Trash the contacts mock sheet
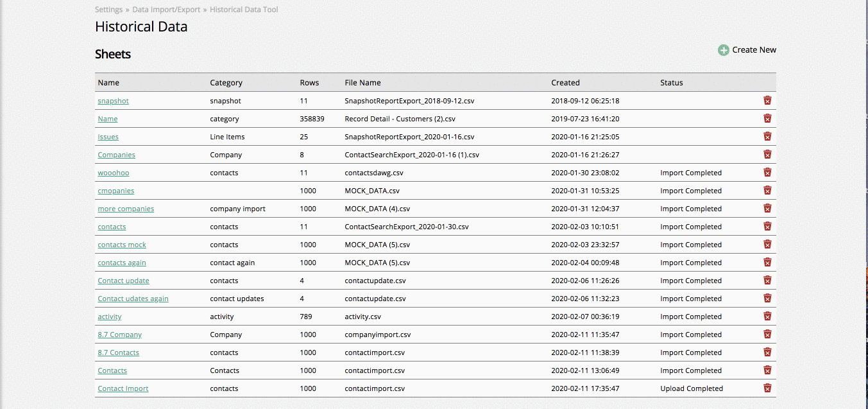The height and width of the screenshot is (409, 868). click(767, 245)
